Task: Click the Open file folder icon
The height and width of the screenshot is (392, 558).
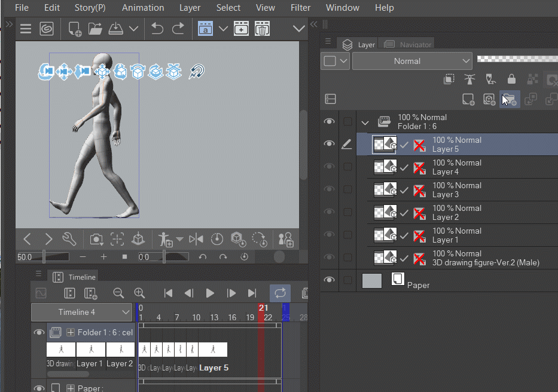Action: (x=95, y=29)
